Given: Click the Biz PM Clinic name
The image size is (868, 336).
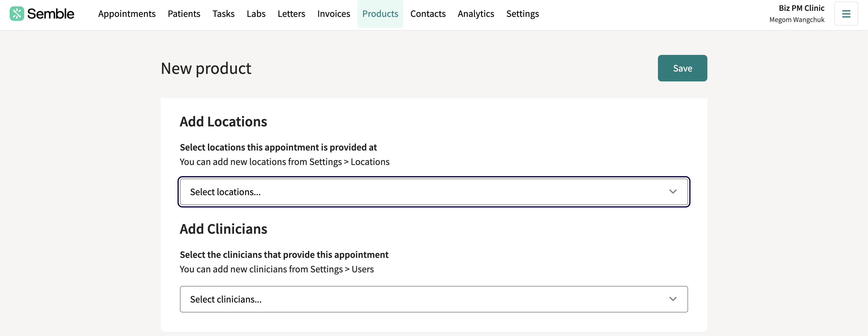Looking at the screenshot, I should click(801, 8).
